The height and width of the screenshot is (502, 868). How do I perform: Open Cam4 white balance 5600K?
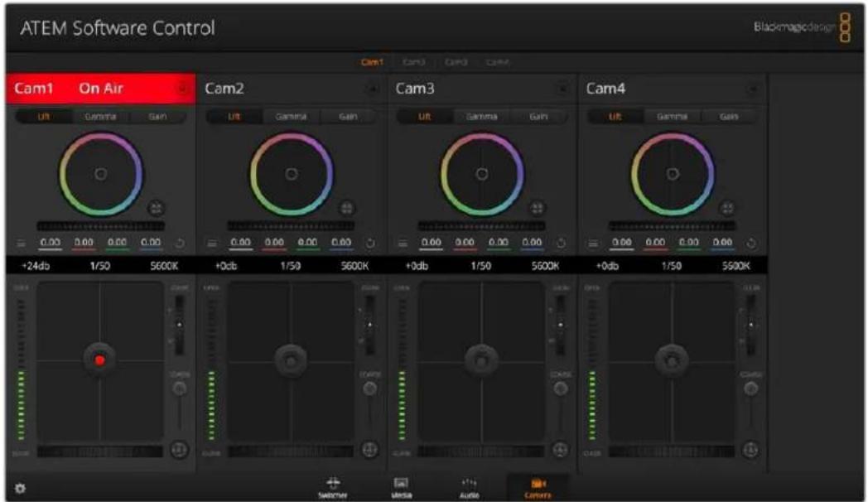[735, 266]
